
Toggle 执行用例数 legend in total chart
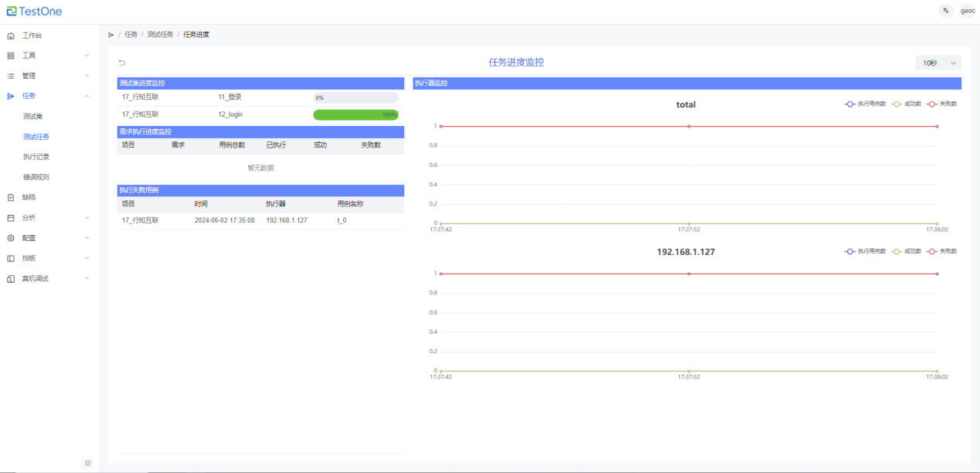[x=866, y=104]
